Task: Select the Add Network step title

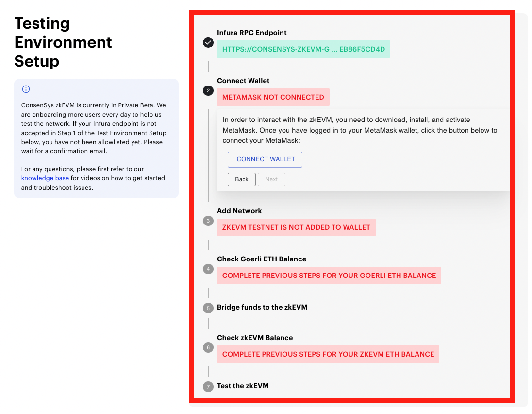Action: (x=239, y=211)
